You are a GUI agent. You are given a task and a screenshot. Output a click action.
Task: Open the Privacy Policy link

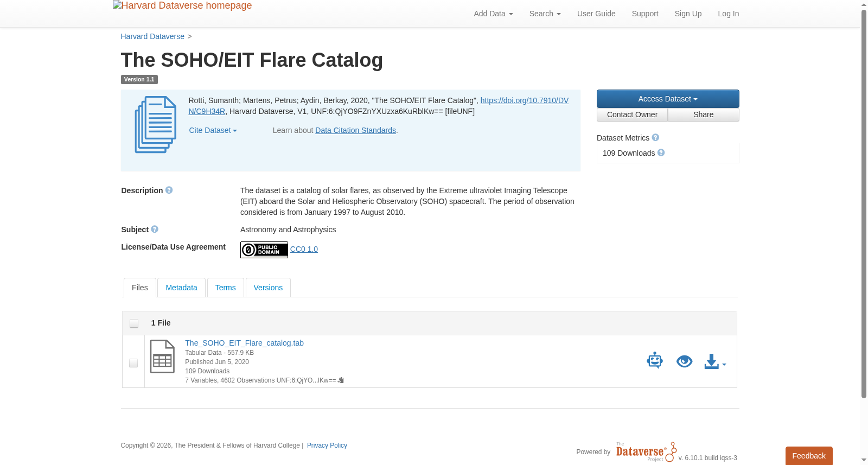coord(327,445)
